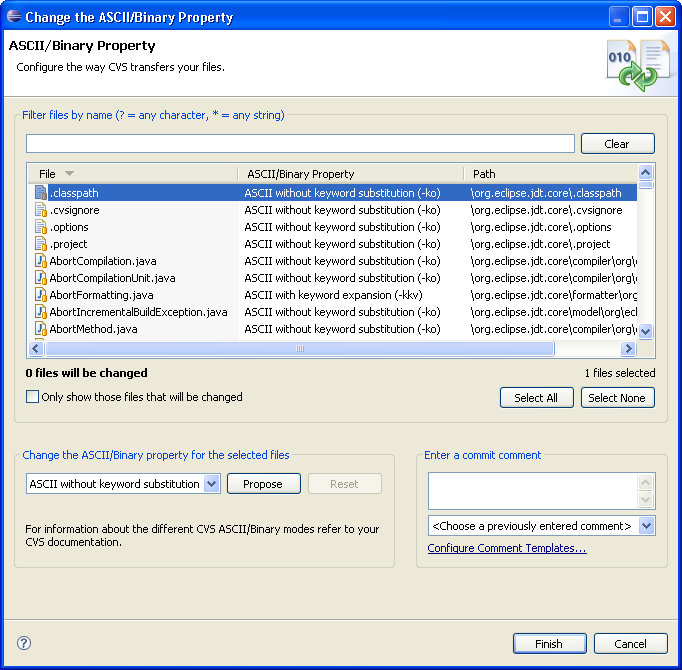This screenshot has width=682, height=670.
Task: Click the horizontal scrollbar thumb of file table
Action: tap(300, 348)
